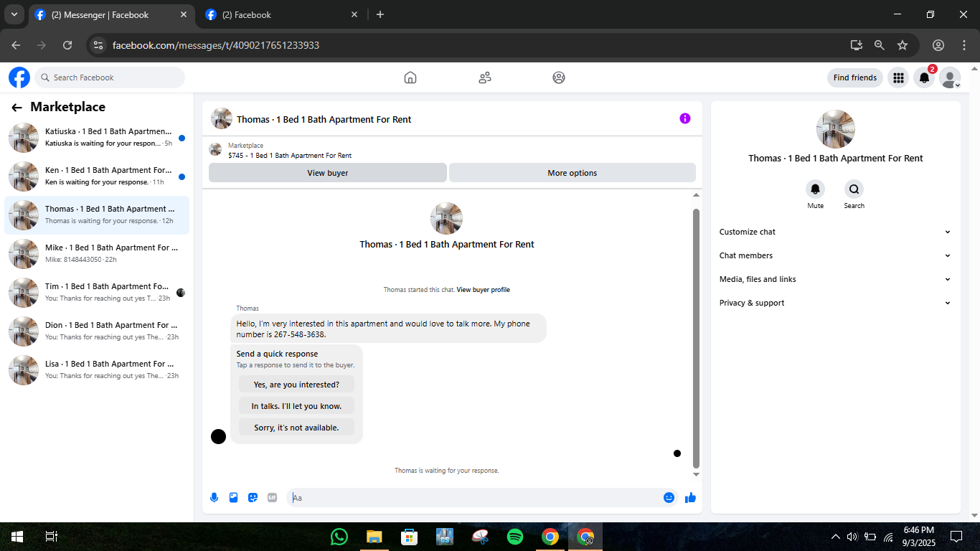Open the notifications bell
The width and height of the screenshot is (980, 551).
click(924, 77)
